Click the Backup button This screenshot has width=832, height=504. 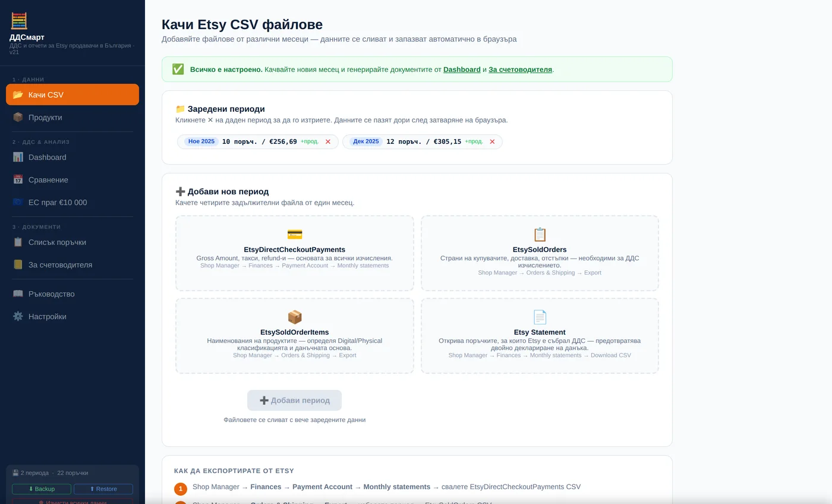coord(42,489)
